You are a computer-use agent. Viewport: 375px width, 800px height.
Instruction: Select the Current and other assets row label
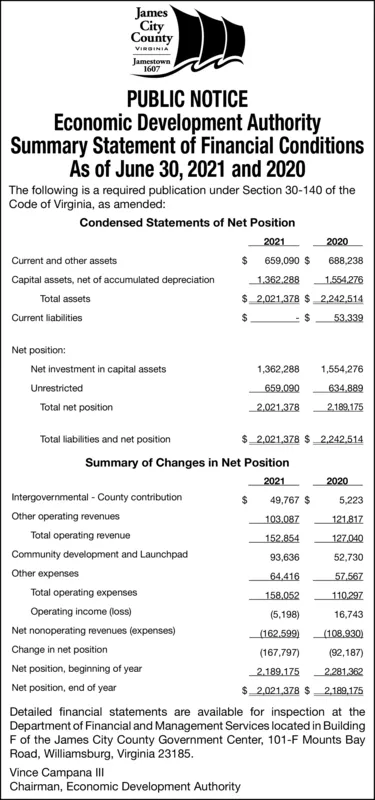point(64,261)
